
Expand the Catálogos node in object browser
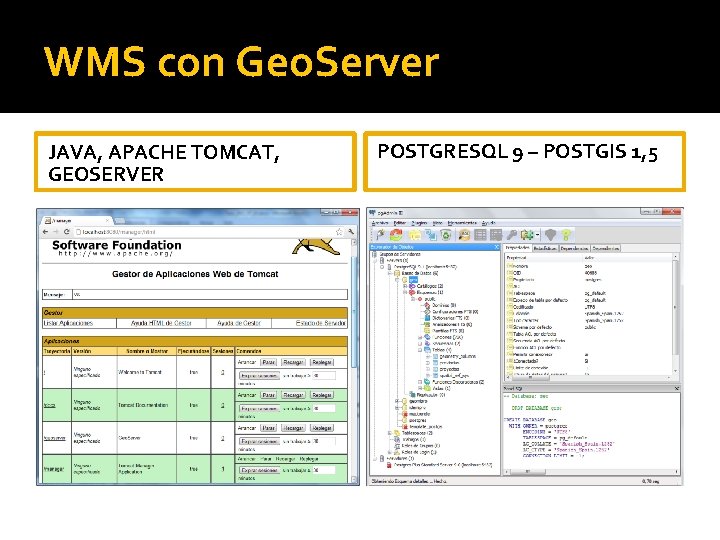click(405, 286)
